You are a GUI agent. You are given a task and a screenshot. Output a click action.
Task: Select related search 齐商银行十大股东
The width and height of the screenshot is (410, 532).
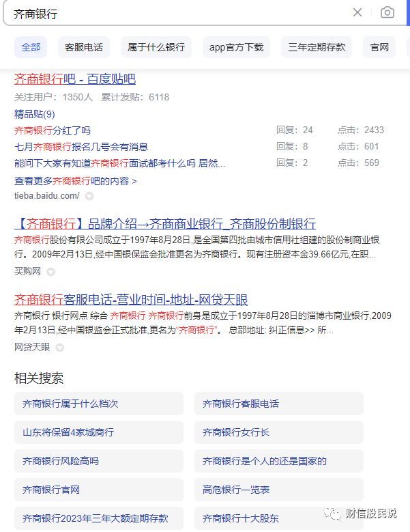pyautogui.click(x=279, y=518)
